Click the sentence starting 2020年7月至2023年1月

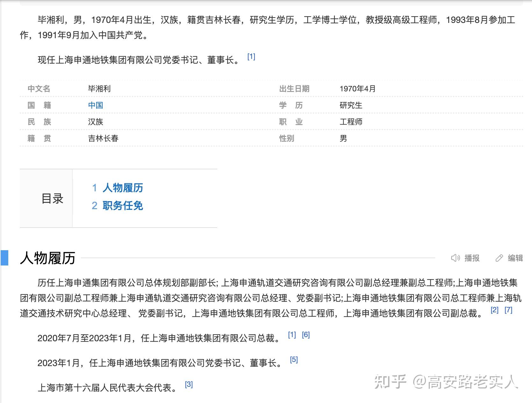(x=159, y=338)
